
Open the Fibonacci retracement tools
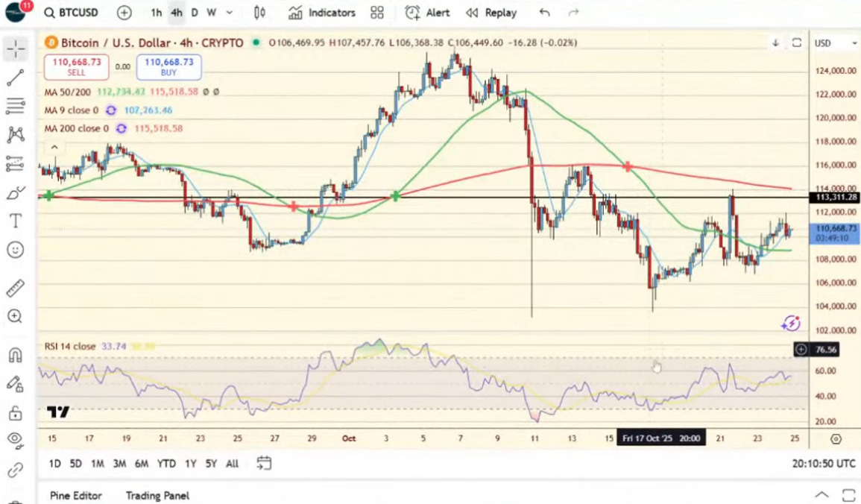16,106
